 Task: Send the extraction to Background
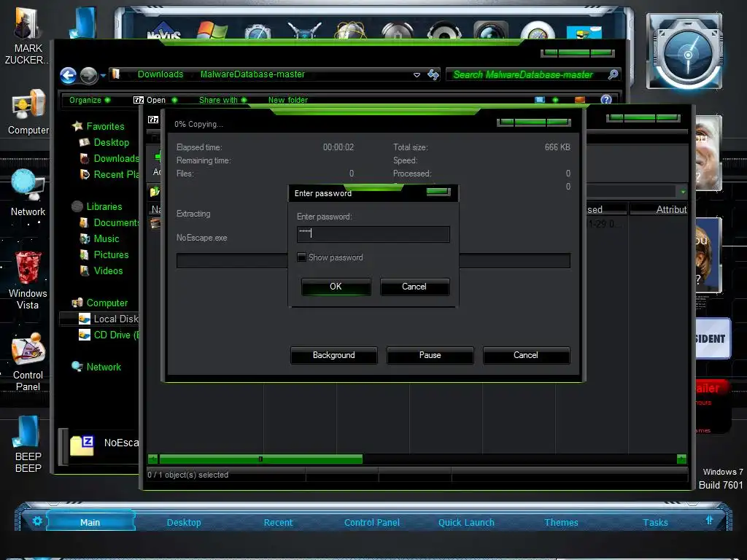pos(334,355)
